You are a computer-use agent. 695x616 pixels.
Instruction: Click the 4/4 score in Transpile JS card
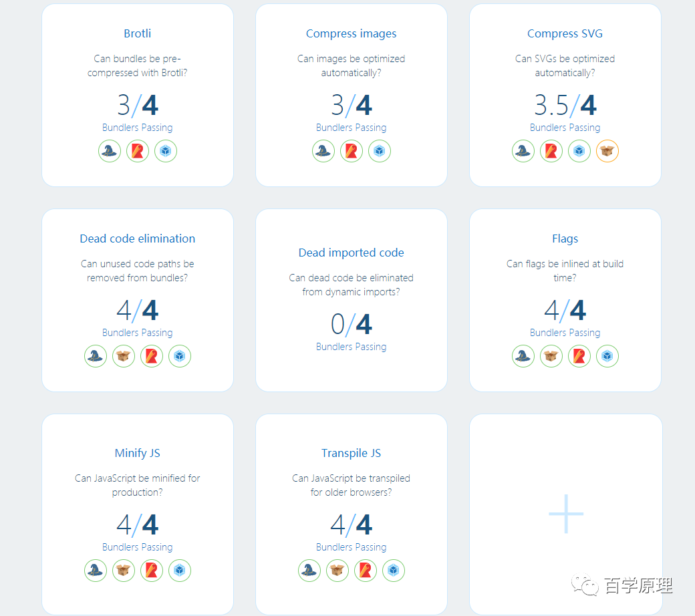coord(351,524)
